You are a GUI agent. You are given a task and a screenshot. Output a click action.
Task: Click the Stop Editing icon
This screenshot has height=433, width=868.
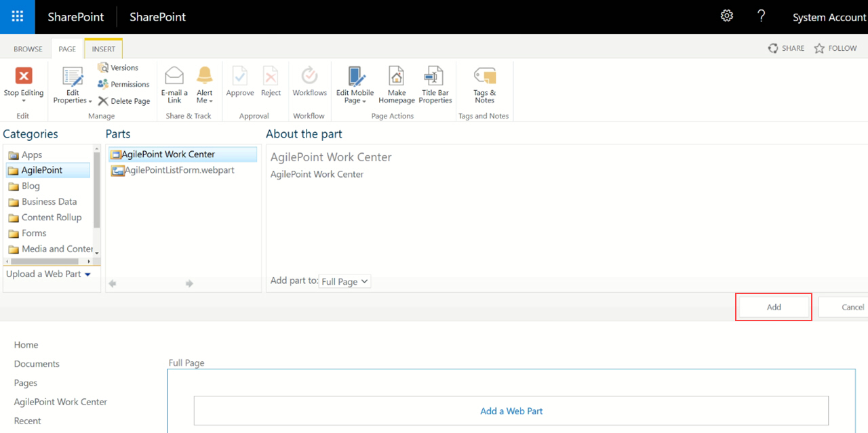(24, 75)
